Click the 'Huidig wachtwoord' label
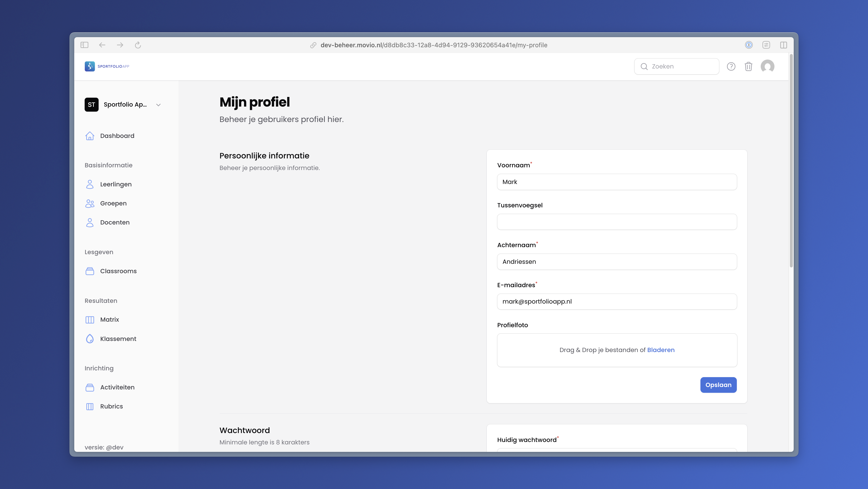This screenshot has height=489, width=868. pyautogui.click(x=527, y=440)
